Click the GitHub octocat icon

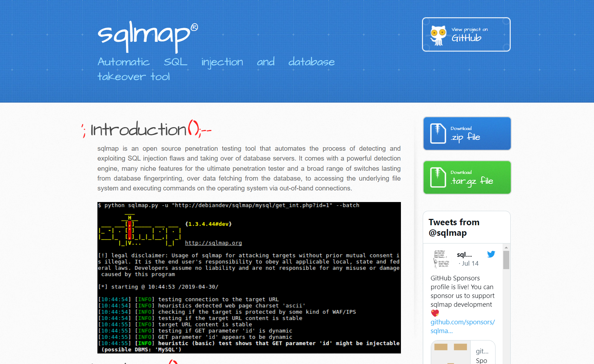coord(438,35)
